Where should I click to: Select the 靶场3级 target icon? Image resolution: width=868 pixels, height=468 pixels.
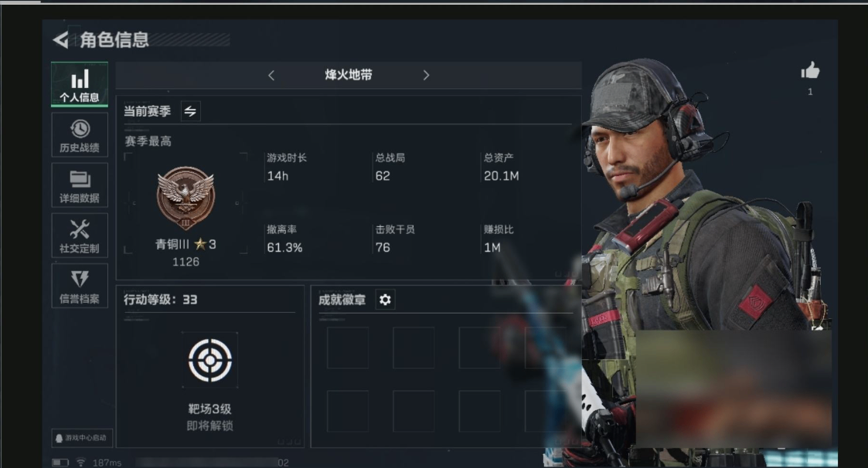click(x=209, y=360)
